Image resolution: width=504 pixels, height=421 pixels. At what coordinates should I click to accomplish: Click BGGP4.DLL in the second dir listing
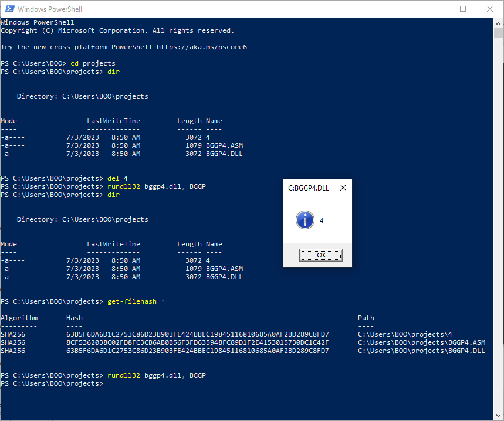[x=224, y=277]
